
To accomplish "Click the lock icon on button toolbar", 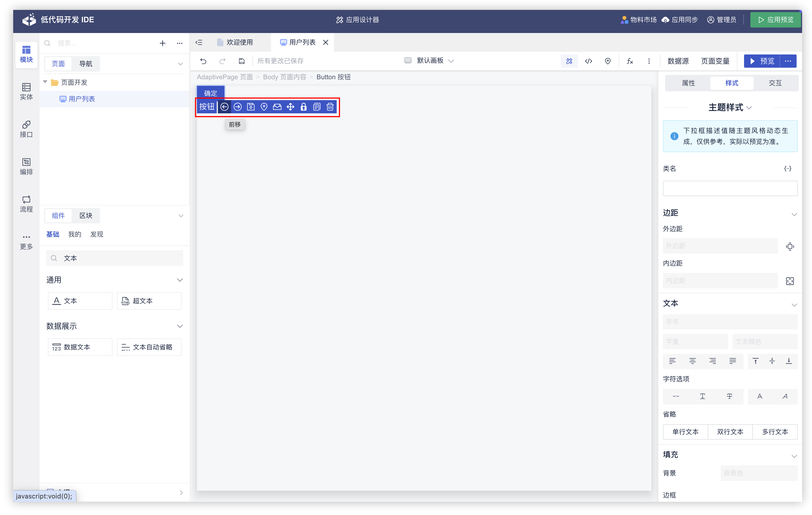I will pos(303,107).
